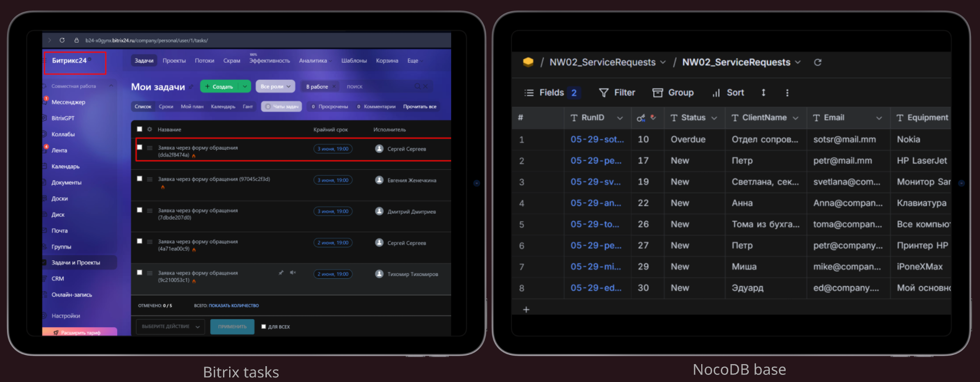Image resolution: width=980 pixels, height=382 pixels.
Task: Enable the ДЛЯ ВСЕХ checkbox
Action: [263, 326]
